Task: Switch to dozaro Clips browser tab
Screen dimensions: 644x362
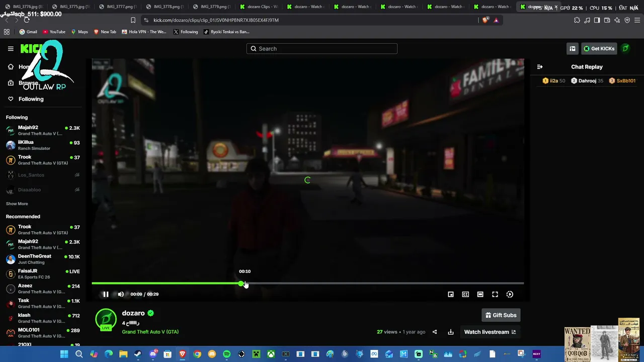Action: pos(260,7)
